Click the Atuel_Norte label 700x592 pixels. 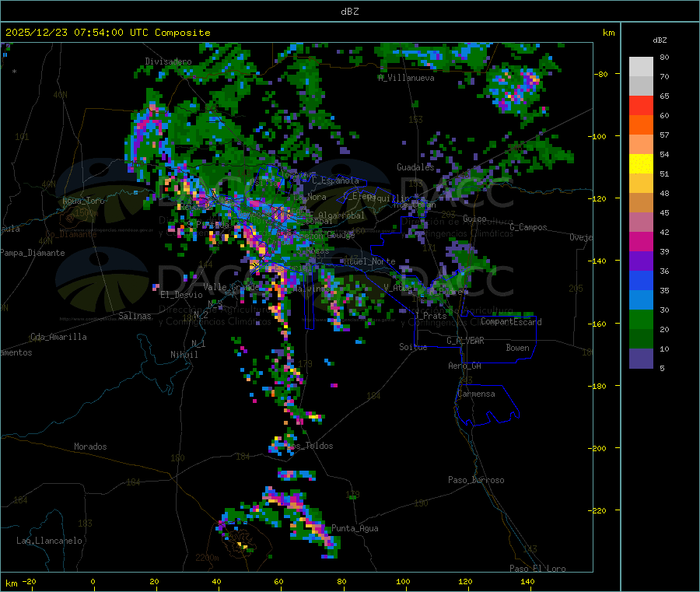[369, 261]
